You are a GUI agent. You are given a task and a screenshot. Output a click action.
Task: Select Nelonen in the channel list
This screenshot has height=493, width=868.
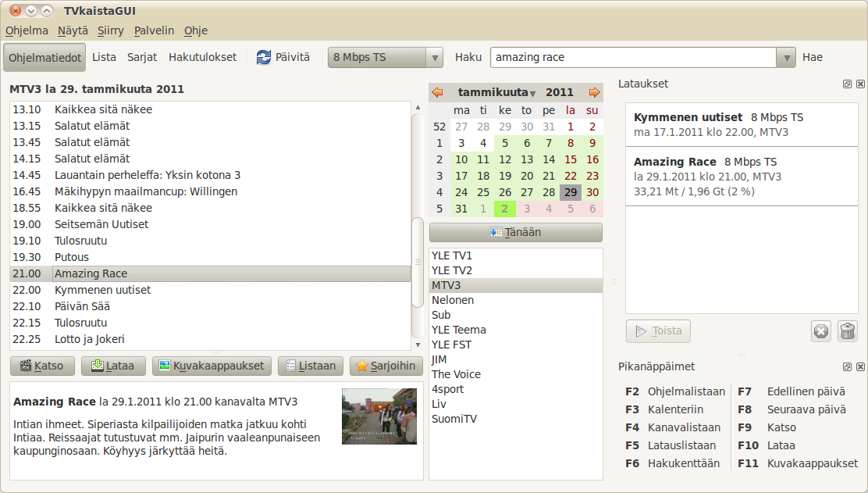click(453, 300)
